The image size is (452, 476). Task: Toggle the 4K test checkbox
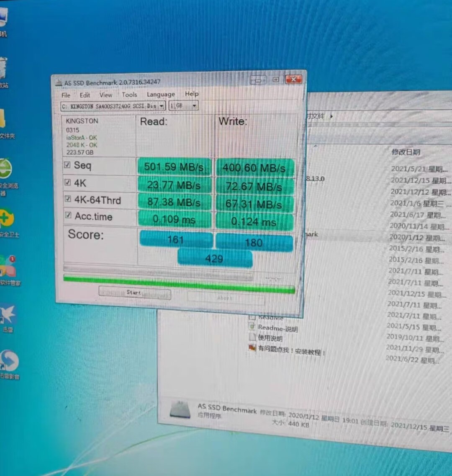point(67,182)
